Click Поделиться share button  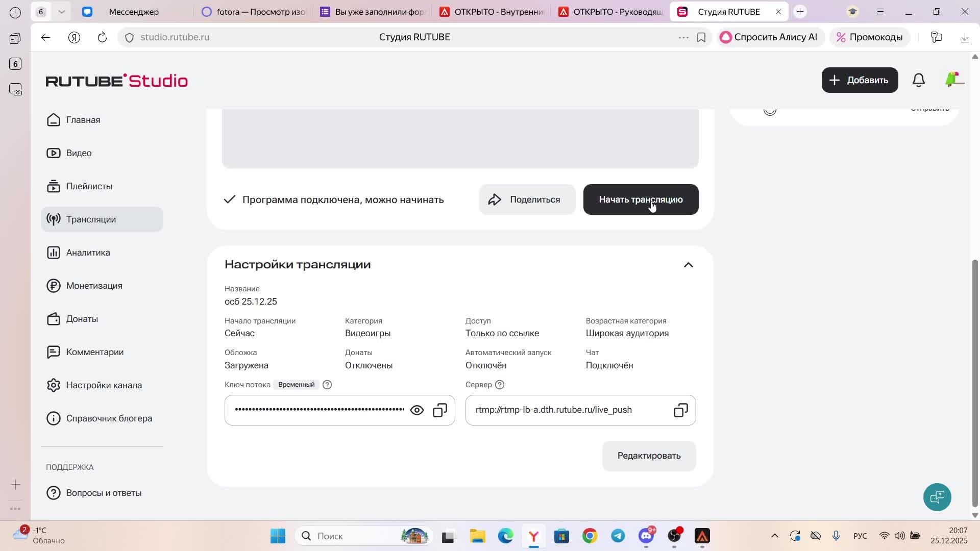tap(527, 199)
